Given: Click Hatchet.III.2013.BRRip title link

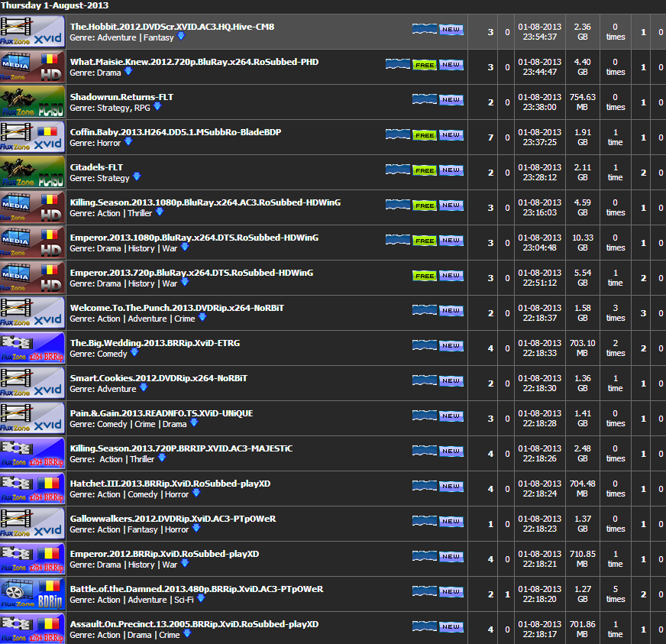Looking at the screenshot, I should 170,484.
